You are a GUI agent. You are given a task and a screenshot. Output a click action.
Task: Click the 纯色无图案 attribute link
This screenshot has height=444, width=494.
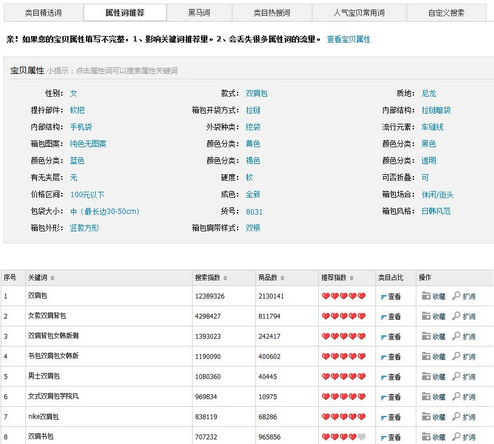coord(88,144)
